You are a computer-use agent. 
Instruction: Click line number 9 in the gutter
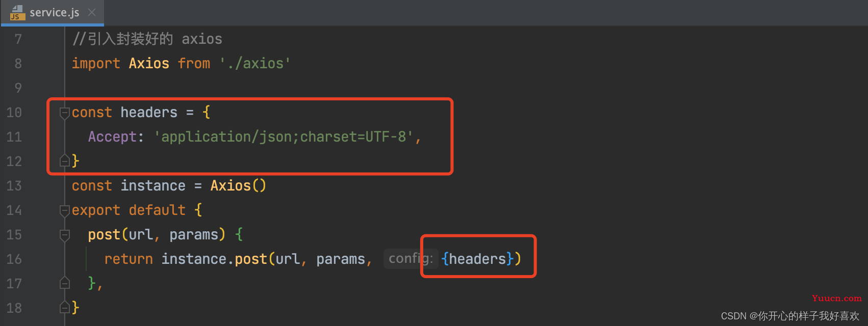pyautogui.click(x=18, y=88)
